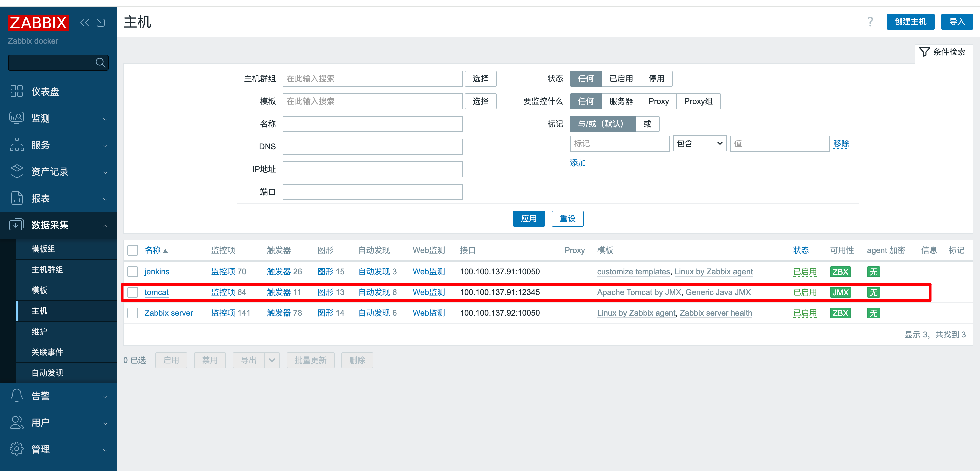Open the tag operator 包含 dropdown
The height and width of the screenshot is (471, 980).
point(699,143)
